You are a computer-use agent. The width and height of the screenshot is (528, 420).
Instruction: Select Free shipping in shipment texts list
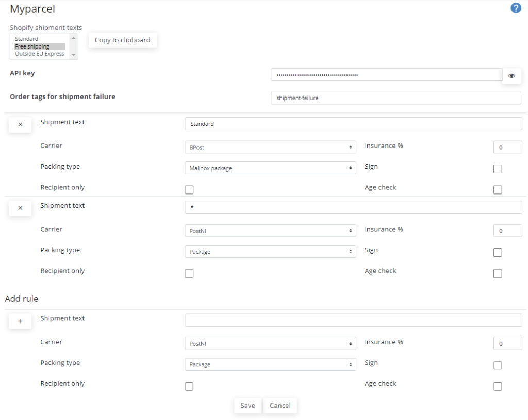32,46
